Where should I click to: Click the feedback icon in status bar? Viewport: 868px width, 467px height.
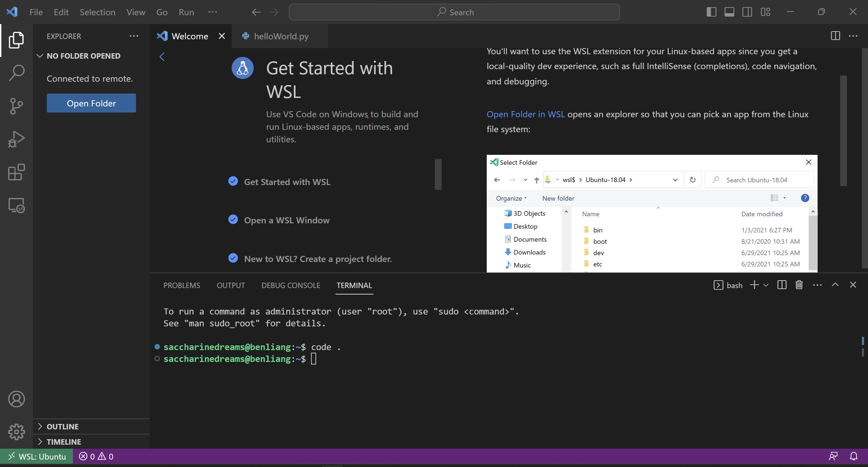(x=833, y=456)
